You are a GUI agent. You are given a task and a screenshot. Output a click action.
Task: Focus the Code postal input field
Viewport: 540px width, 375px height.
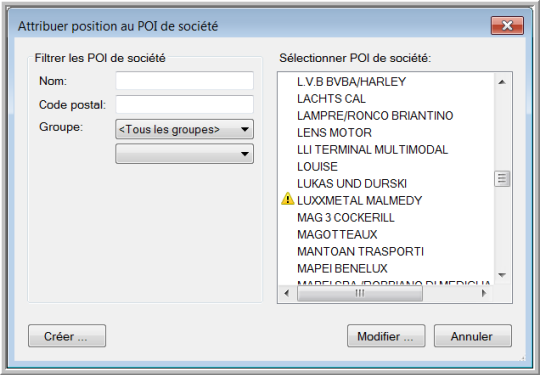coord(185,104)
